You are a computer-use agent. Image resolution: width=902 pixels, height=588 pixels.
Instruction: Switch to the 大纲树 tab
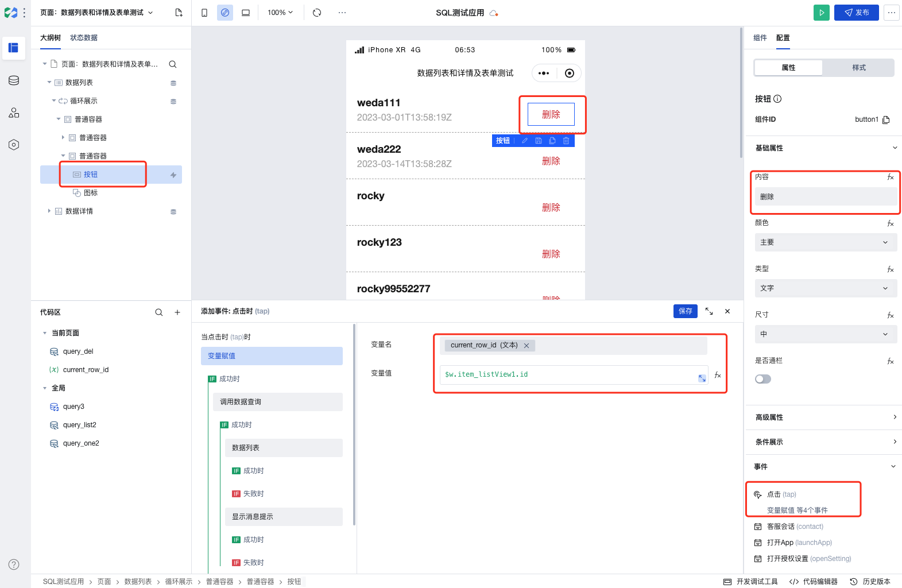pyautogui.click(x=51, y=38)
